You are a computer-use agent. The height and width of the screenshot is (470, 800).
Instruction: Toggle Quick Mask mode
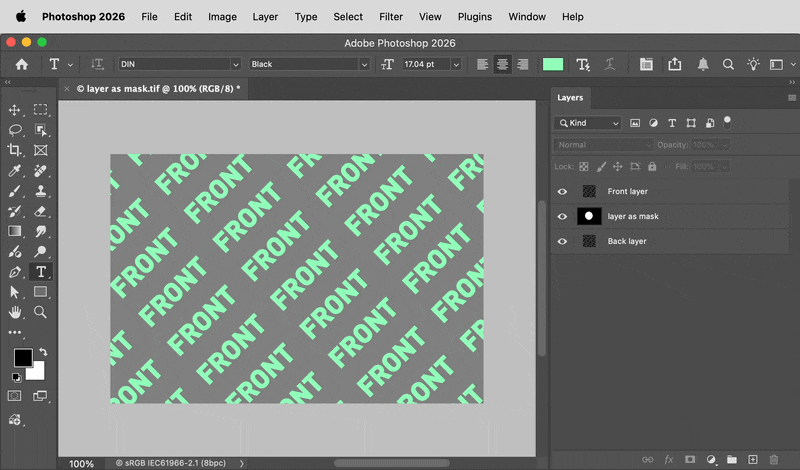pos(14,396)
